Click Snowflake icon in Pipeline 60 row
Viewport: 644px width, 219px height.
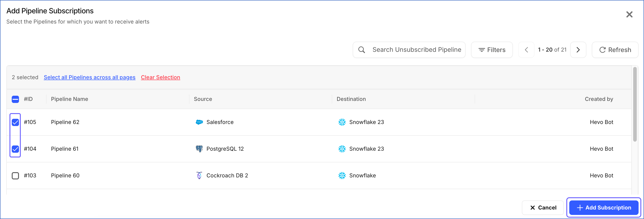342,175
